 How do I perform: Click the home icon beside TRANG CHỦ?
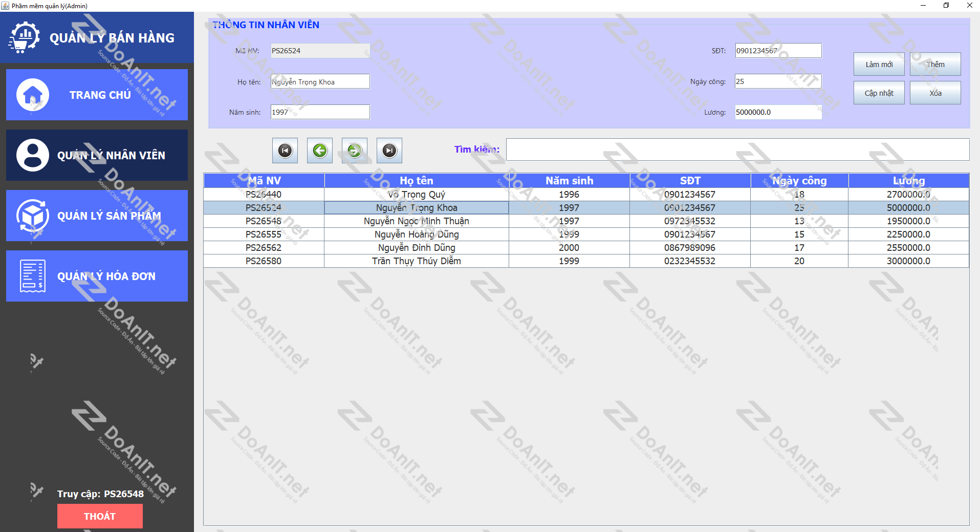click(x=33, y=95)
